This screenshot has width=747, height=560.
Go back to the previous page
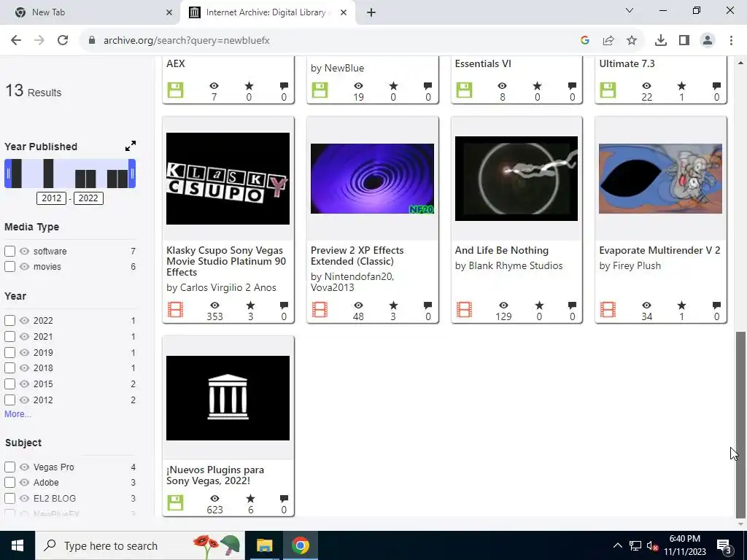click(16, 41)
